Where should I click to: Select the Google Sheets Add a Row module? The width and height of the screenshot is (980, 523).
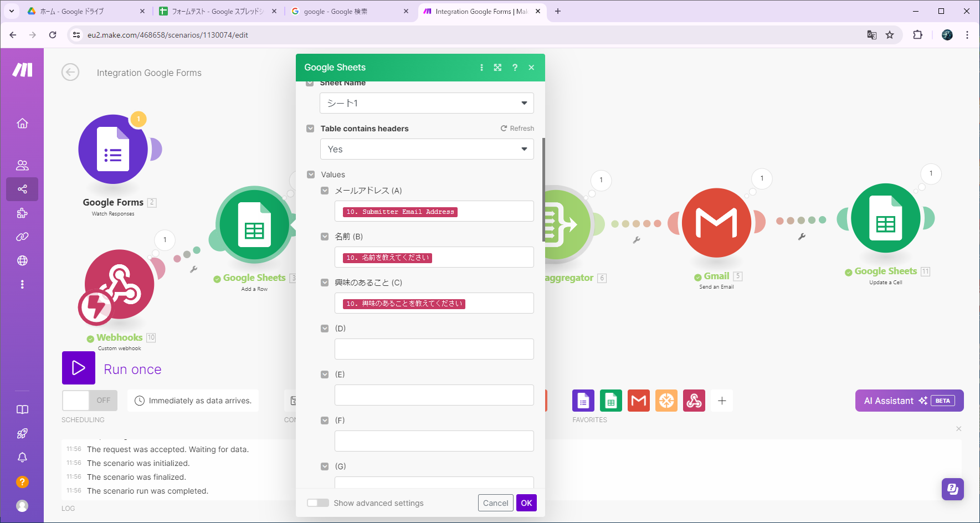[254, 224]
